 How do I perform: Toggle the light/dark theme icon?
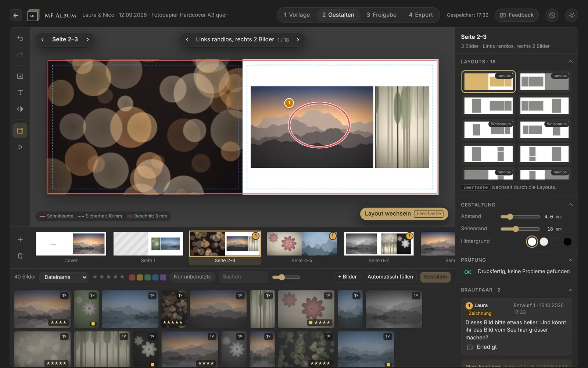(571, 15)
